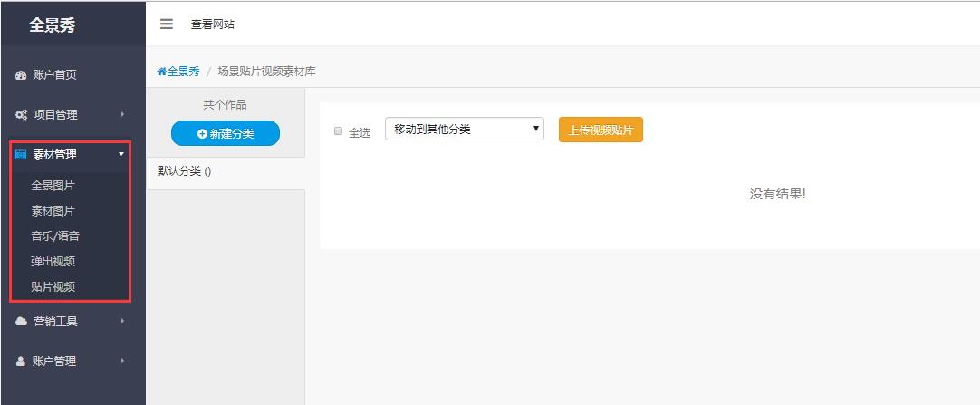This screenshot has width=980, height=405.
Task: Click the cloud icon beside 营销工具
Action: click(21, 321)
